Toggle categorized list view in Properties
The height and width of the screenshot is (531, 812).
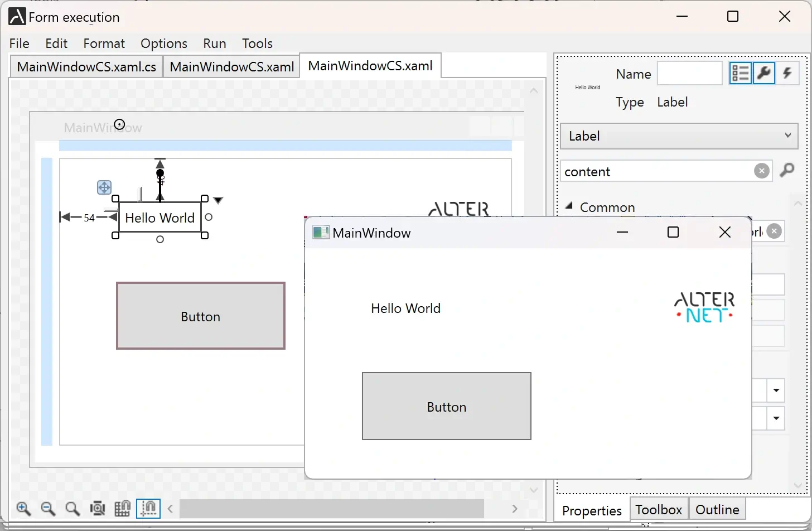740,73
